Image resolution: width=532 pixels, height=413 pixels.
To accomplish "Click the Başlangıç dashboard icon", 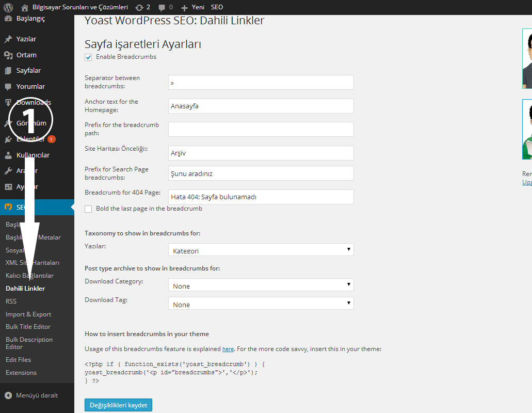I will (8, 19).
